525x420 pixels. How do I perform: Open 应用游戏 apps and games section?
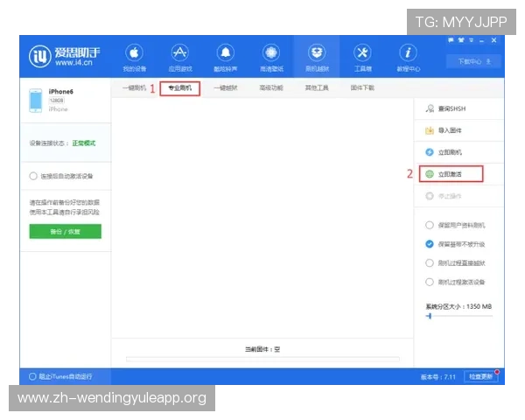[x=180, y=58]
